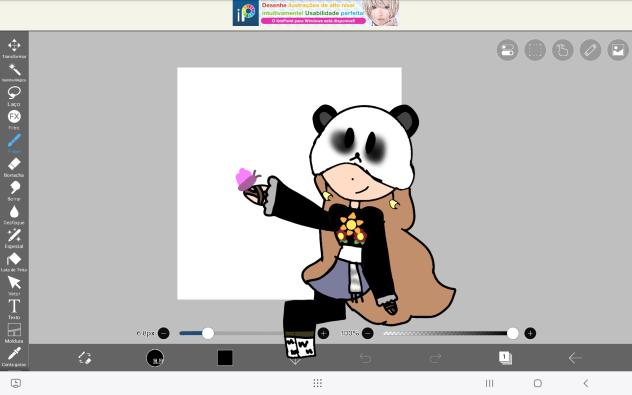Open the ibisPaint Windows ad banner

316,13
